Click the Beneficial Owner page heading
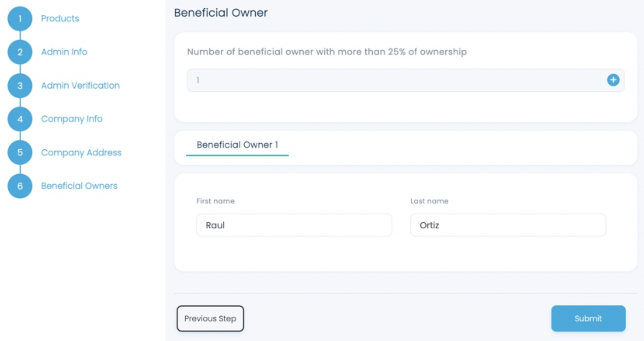Screen dimensions: 644x341 click(x=221, y=13)
